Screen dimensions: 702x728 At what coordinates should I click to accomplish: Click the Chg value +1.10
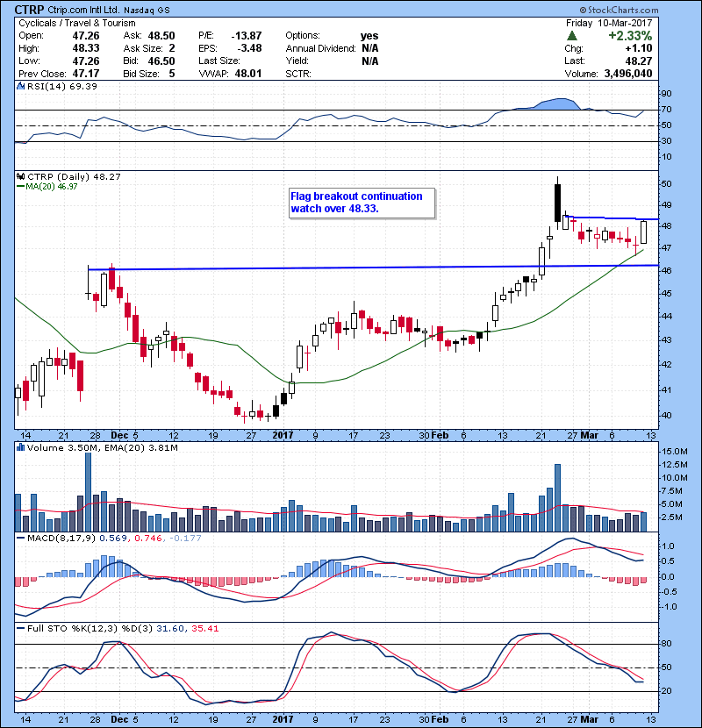click(638, 48)
